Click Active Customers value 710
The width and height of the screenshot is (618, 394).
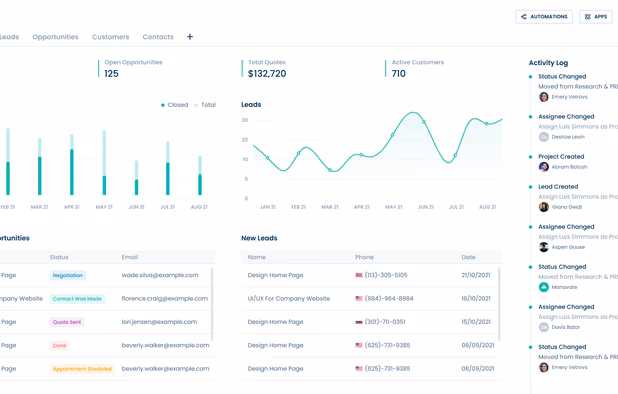[398, 74]
